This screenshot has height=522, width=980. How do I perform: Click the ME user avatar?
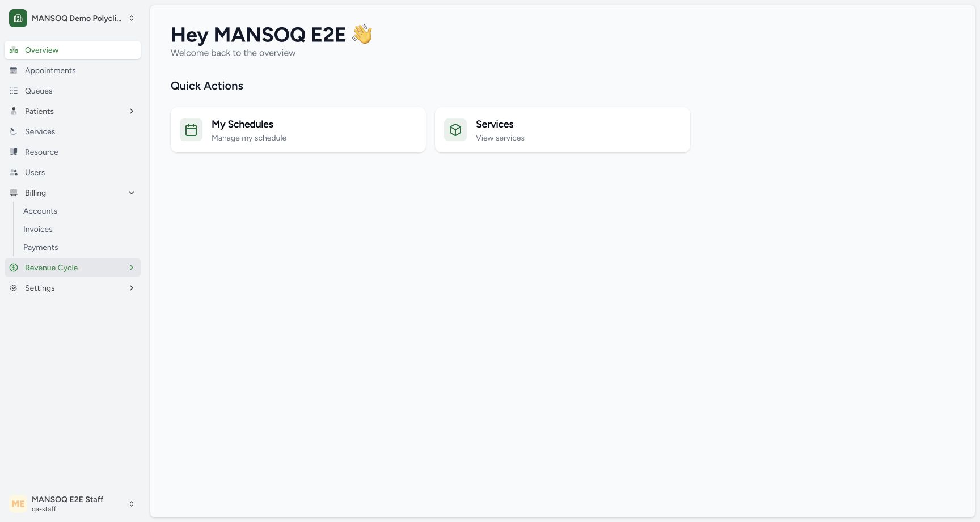coord(18,504)
